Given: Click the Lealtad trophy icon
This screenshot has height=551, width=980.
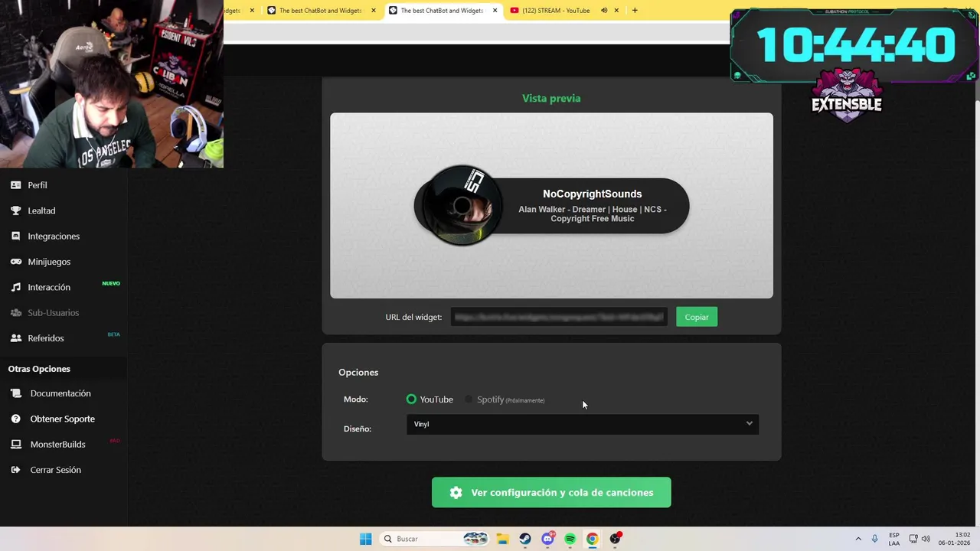Looking at the screenshot, I should [x=15, y=210].
